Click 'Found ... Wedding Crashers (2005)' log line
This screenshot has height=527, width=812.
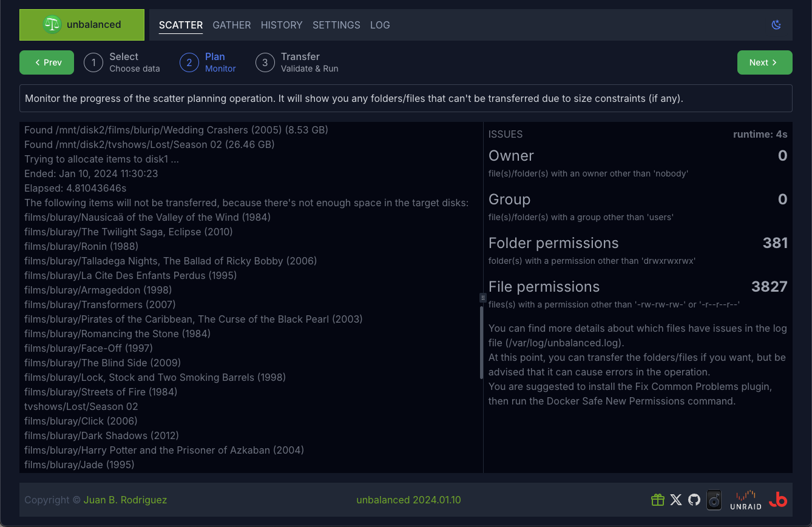coord(176,130)
